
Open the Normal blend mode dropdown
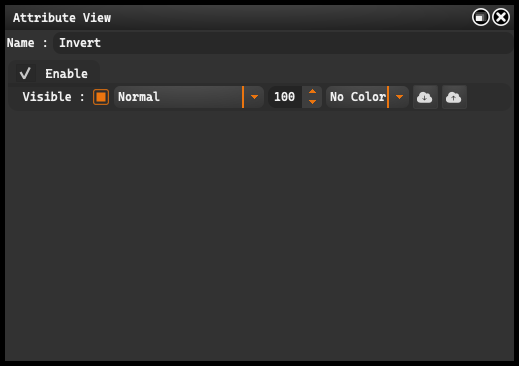(189, 97)
